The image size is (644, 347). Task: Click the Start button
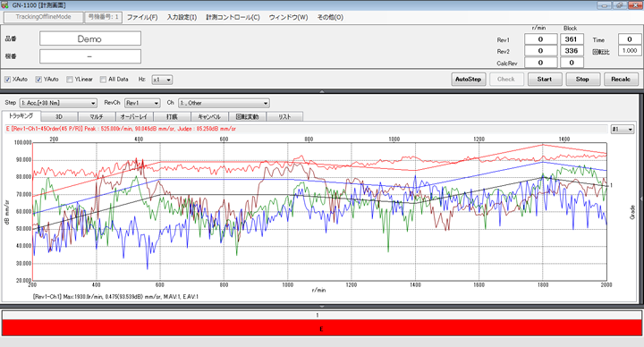pyautogui.click(x=545, y=80)
